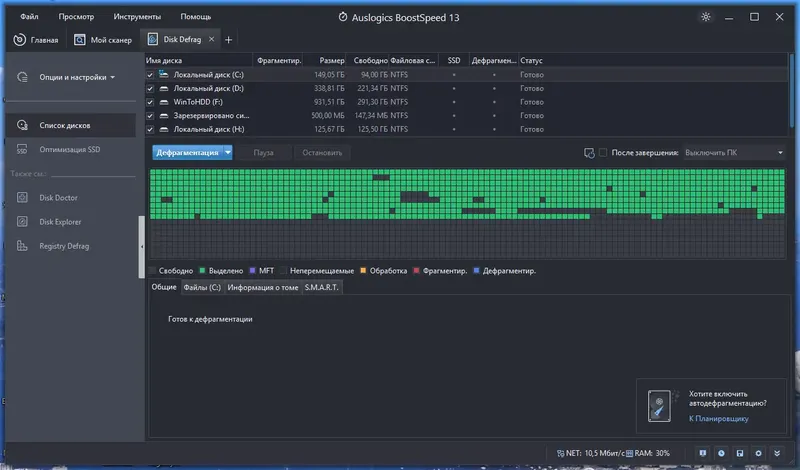Launch Disk Explorer from sidebar
Image resolution: width=800 pixels, height=470 pixels.
click(x=60, y=222)
